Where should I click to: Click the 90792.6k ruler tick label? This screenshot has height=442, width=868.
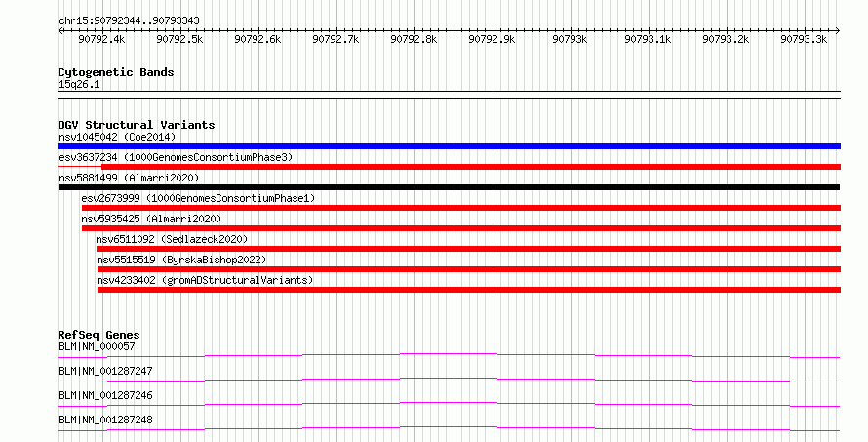(258, 39)
